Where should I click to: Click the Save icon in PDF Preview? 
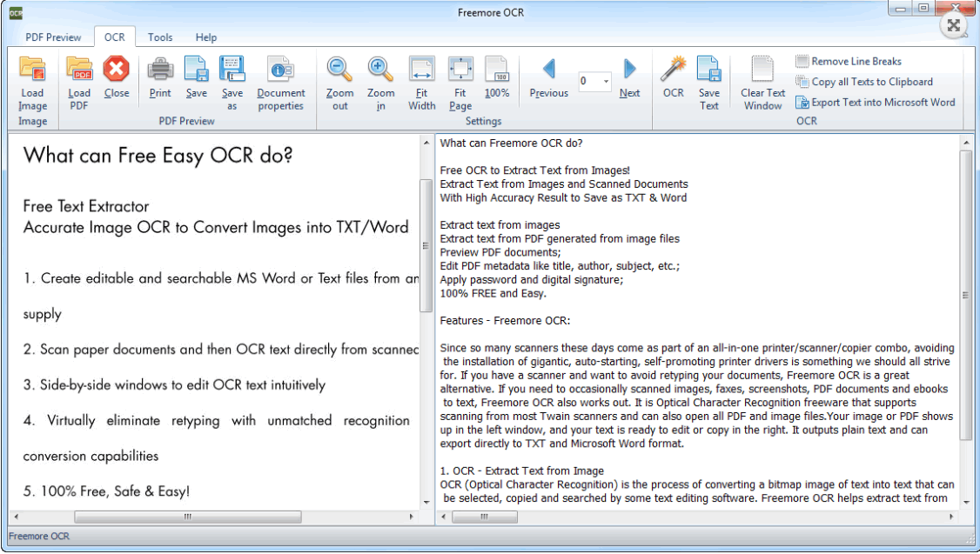pyautogui.click(x=196, y=69)
